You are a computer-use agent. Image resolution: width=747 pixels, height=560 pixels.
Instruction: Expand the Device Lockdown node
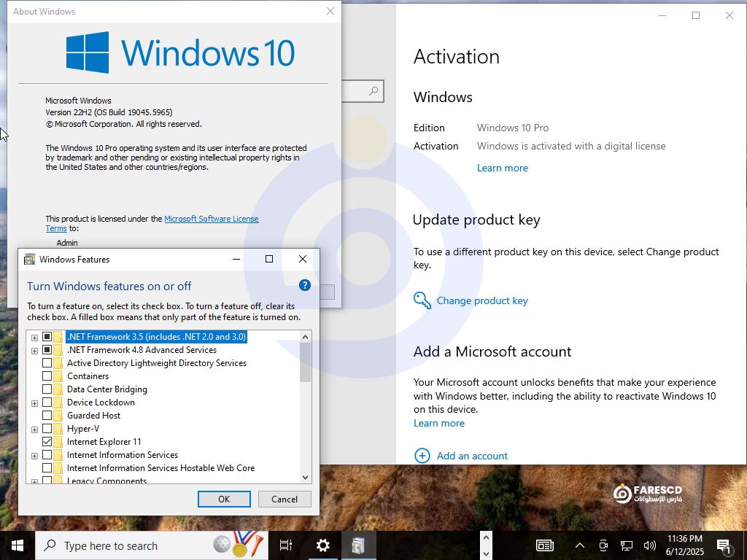[x=34, y=403]
